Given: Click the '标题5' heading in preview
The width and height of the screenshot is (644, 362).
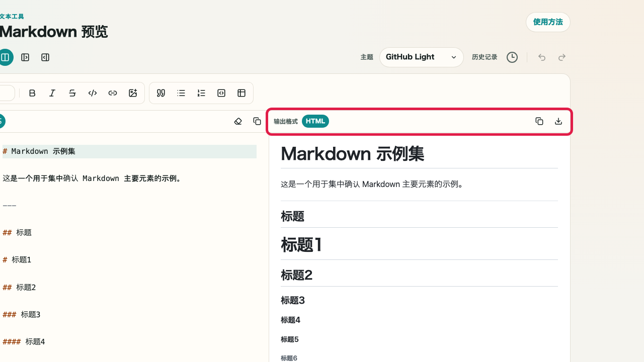Looking at the screenshot, I should (290, 339).
